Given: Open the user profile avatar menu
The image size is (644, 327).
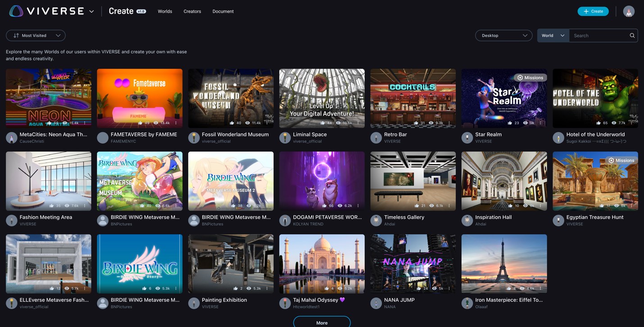Looking at the screenshot, I should [x=629, y=11].
